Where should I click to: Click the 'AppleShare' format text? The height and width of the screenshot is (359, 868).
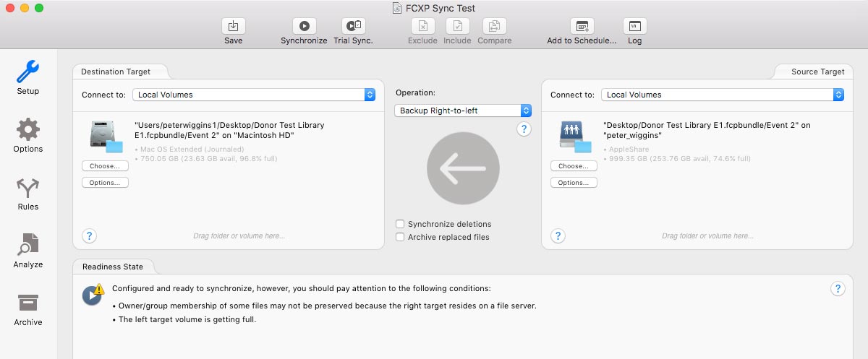629,150
